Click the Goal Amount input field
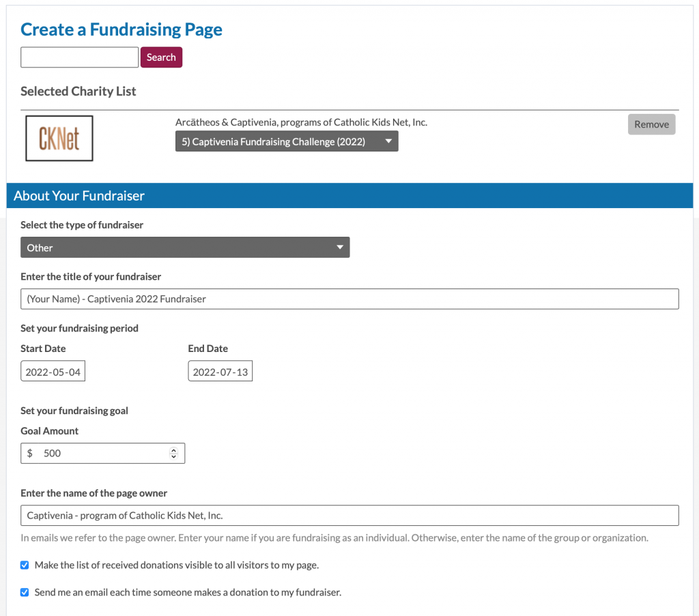This screenshot has height=616, width=699. click(x=102, y=453)
